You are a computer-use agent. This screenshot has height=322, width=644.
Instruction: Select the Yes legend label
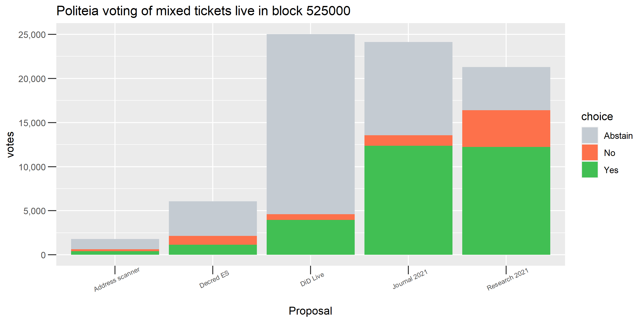pyautogui.click(x=611, y=170)
